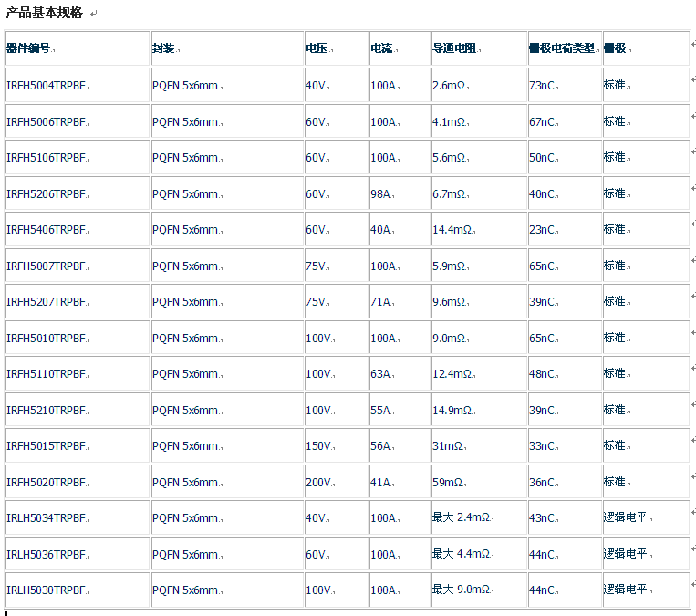Click the 封装 column header cell

164,48
